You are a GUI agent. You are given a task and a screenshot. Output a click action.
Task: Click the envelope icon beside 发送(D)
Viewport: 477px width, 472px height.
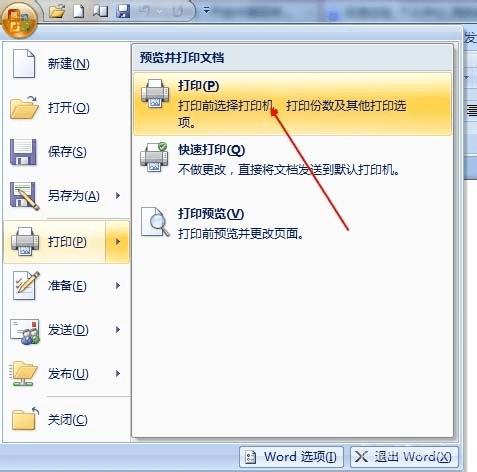(x=25, y=331)
